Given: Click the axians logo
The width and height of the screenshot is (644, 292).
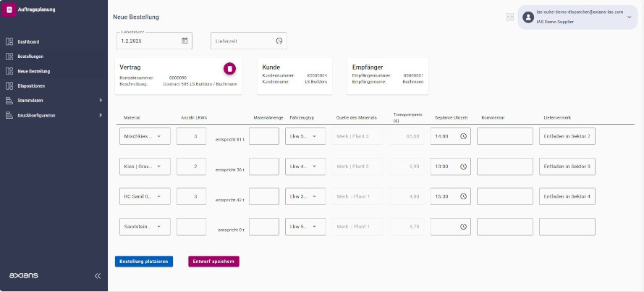Looking at the screenshot, I should pyautogui.click(x=23, y=275).
